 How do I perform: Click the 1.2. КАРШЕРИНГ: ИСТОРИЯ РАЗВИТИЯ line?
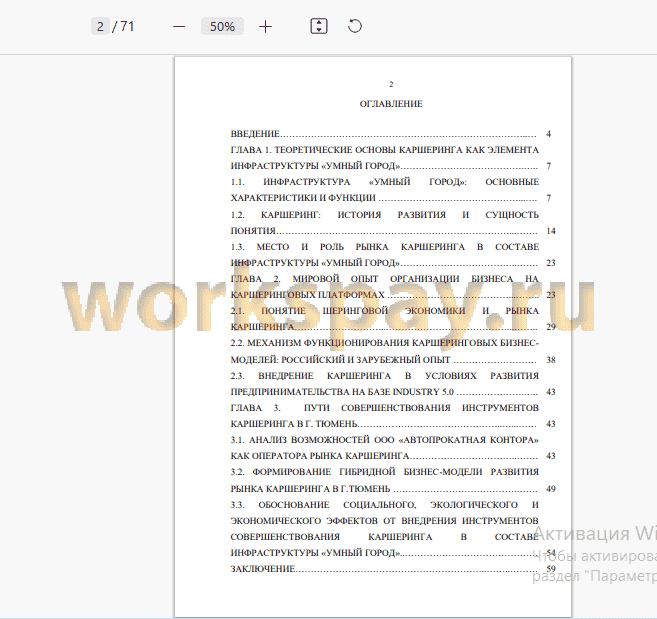click(x=385, y=215)
